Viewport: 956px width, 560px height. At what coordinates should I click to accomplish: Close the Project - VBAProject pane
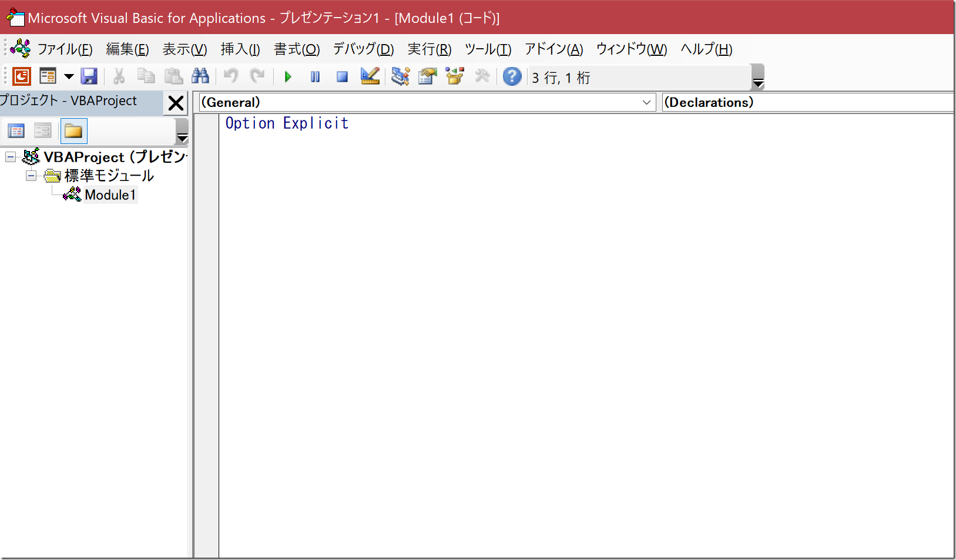pos(176,103)
